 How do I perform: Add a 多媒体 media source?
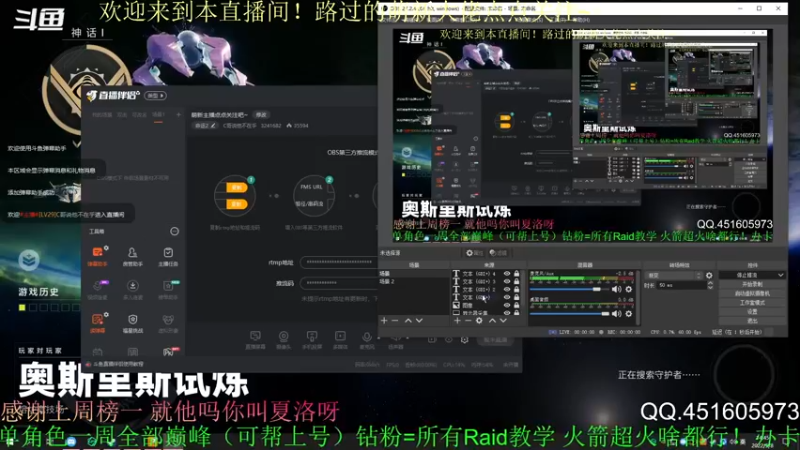tap(340, 340)
